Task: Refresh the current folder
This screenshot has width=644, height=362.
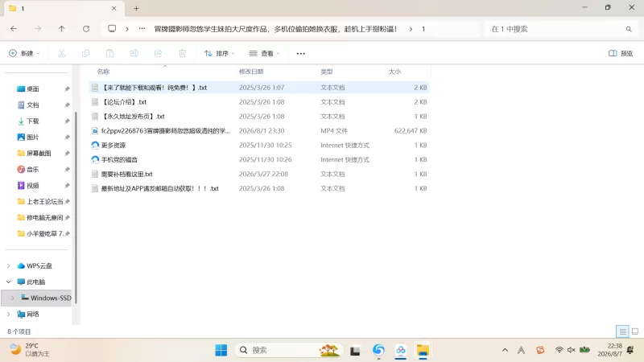Action: click(86, 29)
